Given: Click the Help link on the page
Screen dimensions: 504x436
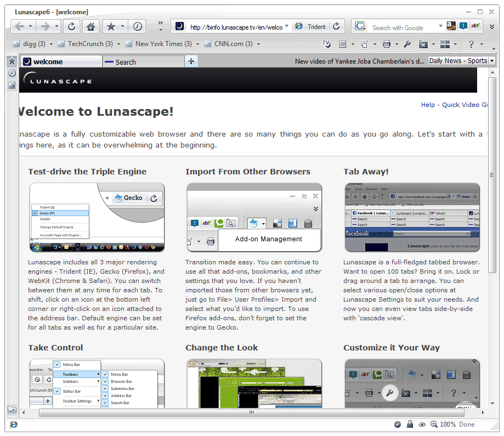Looking at the screenshot, I should point(428,105).
